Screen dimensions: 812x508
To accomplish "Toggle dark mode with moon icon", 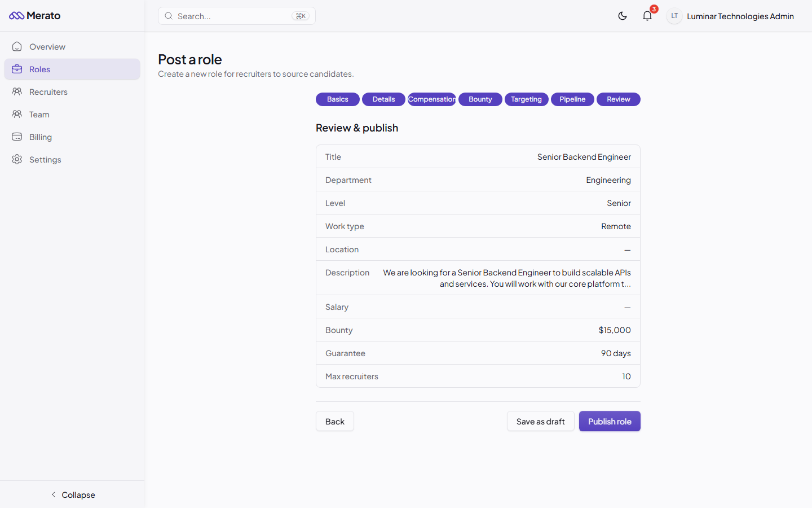I will (623, 16).
